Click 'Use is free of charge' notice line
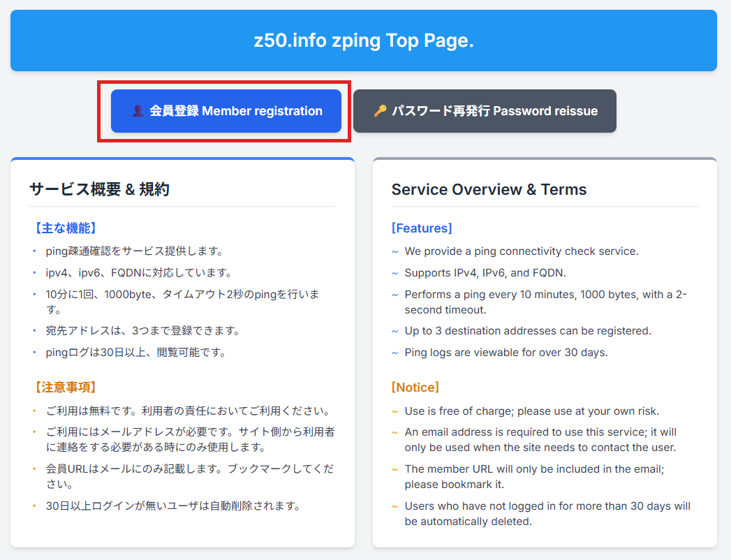The height and width of the screenshot is (560, 731). click(x=532, y=411)
